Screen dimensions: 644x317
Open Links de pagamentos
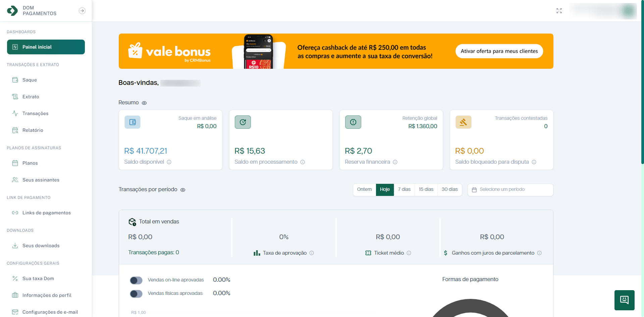point(46,213)
